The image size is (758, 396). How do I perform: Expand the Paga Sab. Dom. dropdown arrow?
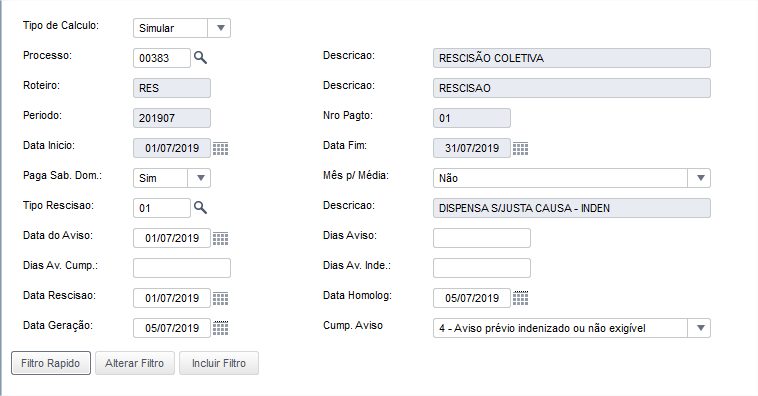click(200, 178)
